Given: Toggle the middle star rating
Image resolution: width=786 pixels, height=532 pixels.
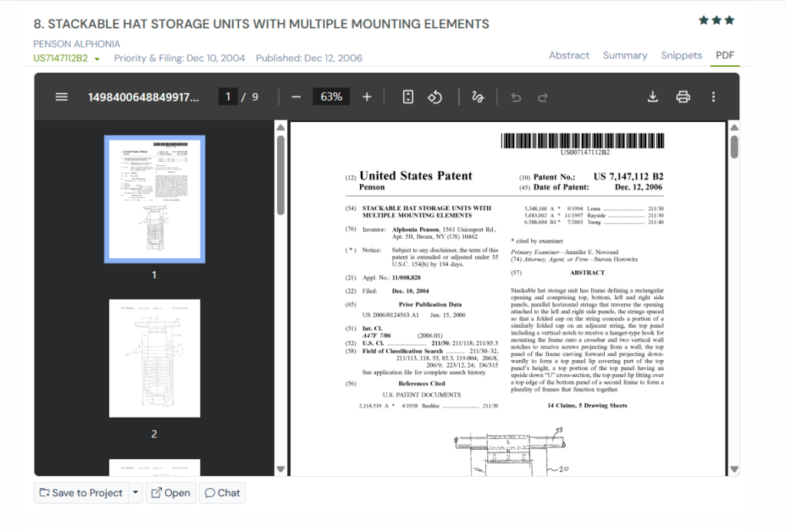Looking at the screenshot, I should pyautogui.click(x=716, y=20).
